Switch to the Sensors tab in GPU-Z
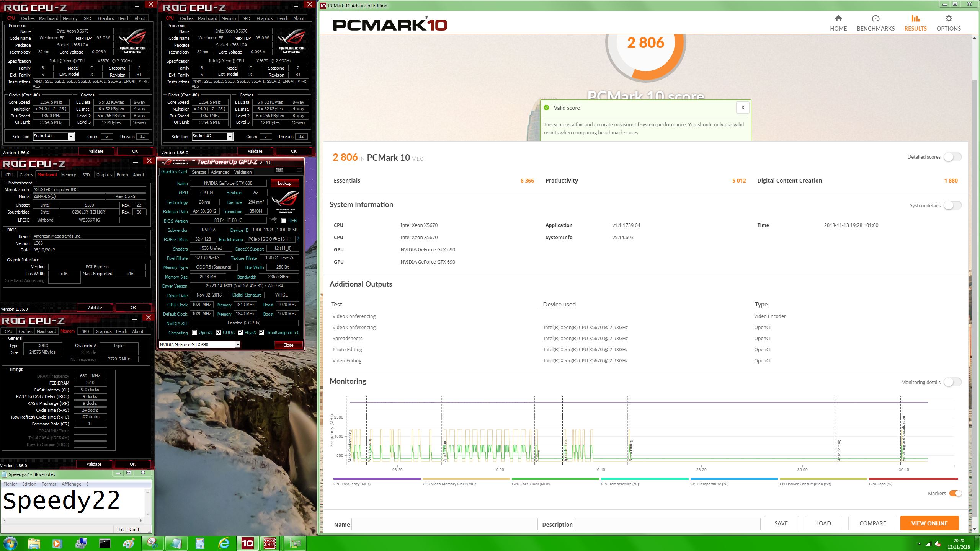The width and height of the screenshot is (980, 551). [199, 172]
